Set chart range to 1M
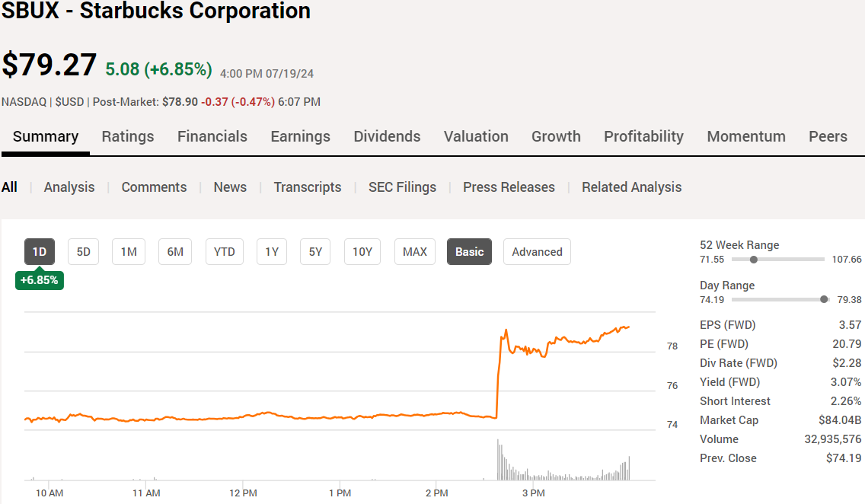The image size is (865, 504). 129,251
